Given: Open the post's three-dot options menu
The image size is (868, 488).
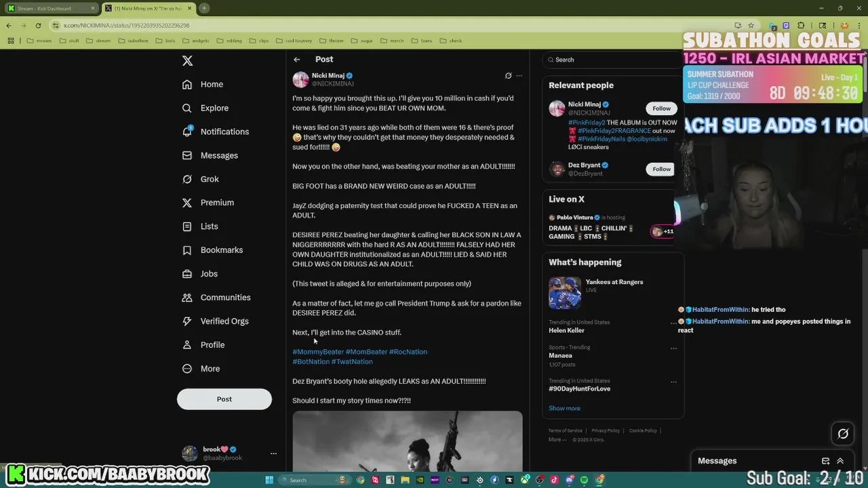Looking at the screenshot, I should coord(519,76).
